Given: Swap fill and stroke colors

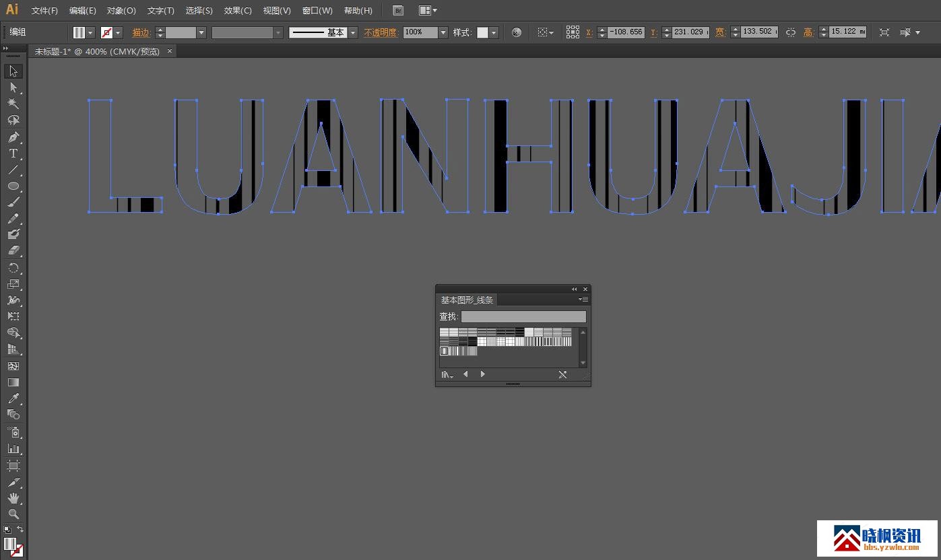Looking at the screenshot, I should 20,529.
